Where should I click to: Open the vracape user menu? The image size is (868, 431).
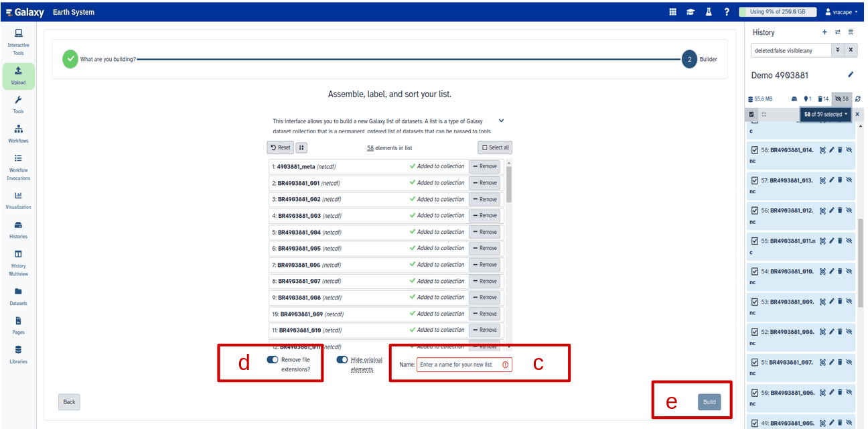[x=841, y=12]
